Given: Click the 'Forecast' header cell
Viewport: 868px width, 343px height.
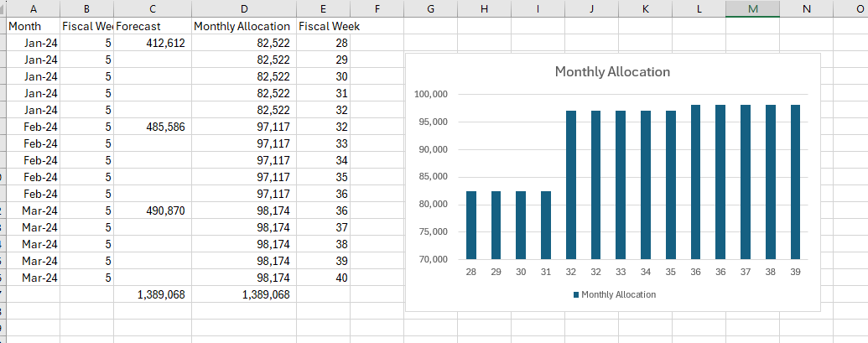Looking at the screenshot, I should [153, 26].
